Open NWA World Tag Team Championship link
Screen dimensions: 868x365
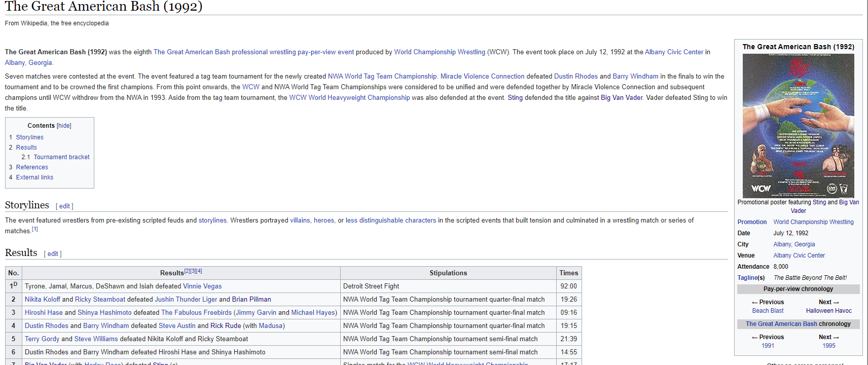382,77
